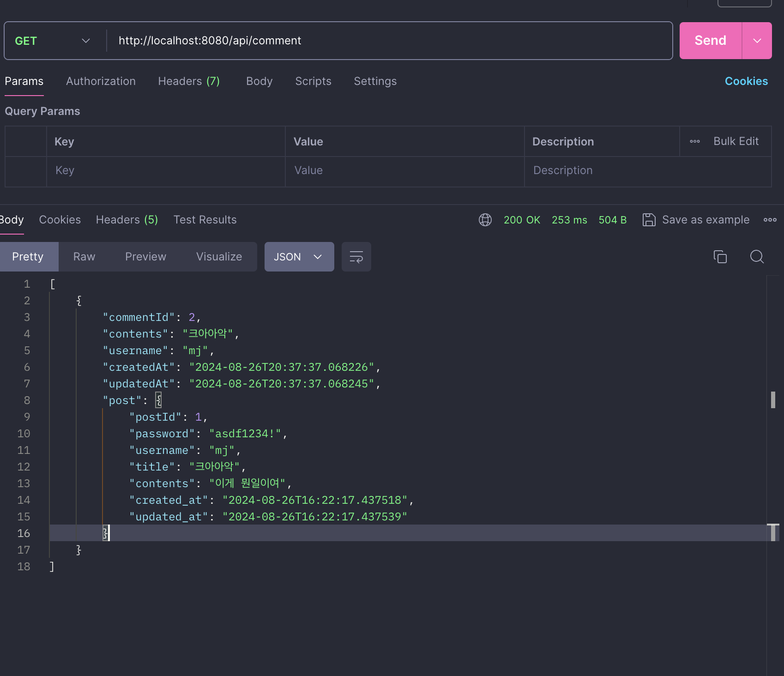Click the 504 B response size
Viewport: 784px width, 676px height.
(612, 220)
